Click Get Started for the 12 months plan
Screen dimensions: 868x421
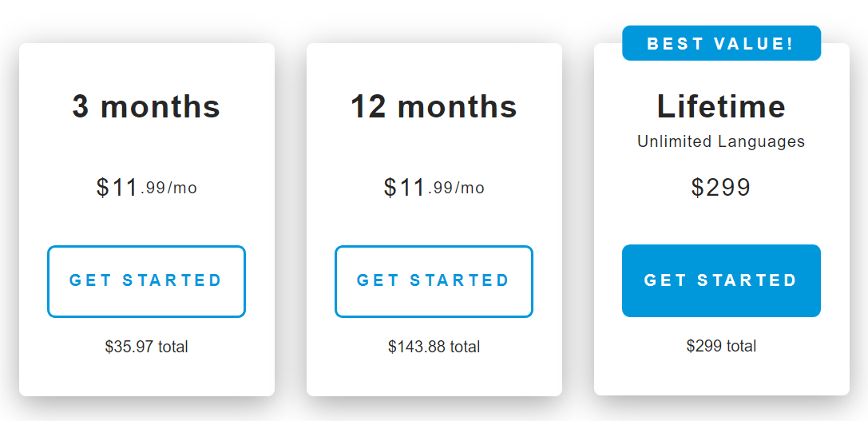[x=434, y=281]
